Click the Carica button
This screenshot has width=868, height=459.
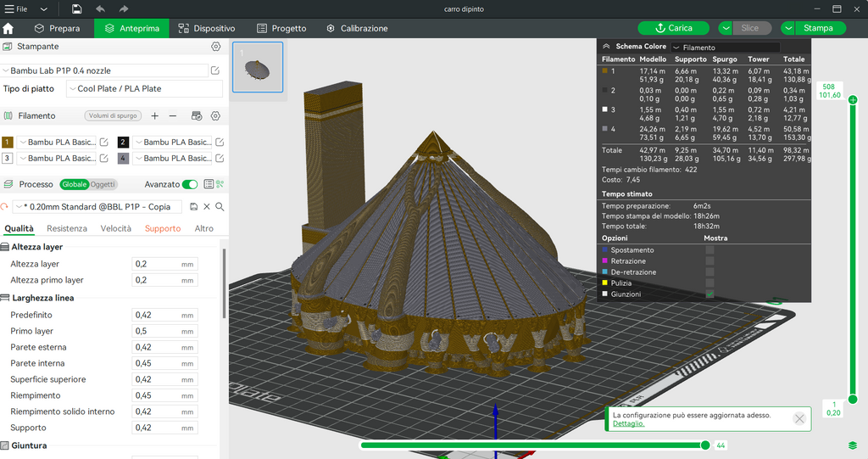pos(674,28)
